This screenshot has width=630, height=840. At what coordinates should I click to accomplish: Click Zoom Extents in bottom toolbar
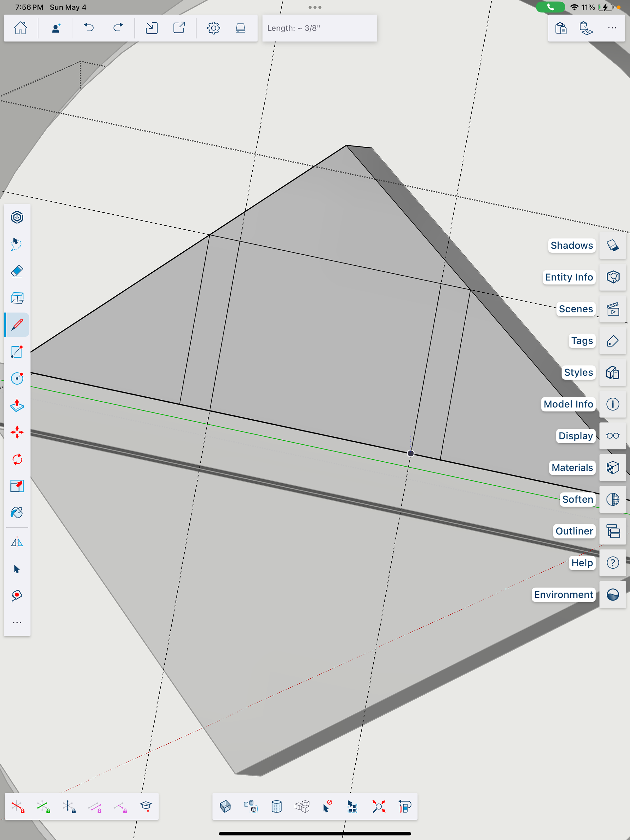click(x=379, y=807)
